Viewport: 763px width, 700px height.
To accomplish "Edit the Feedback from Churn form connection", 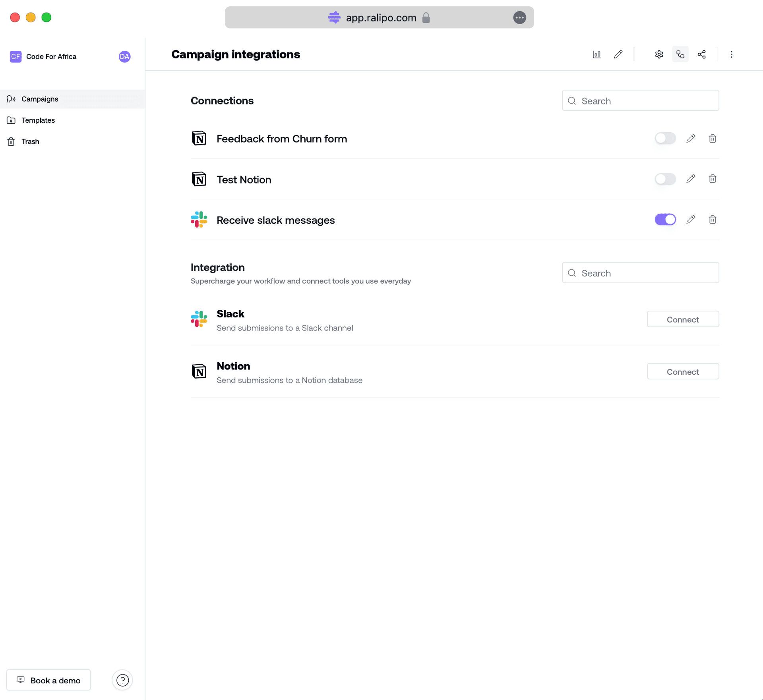I will [x=690, y=139].
